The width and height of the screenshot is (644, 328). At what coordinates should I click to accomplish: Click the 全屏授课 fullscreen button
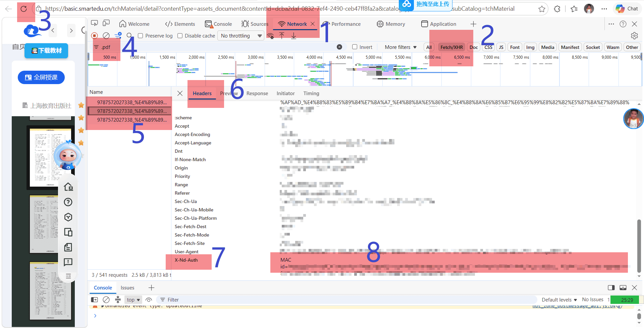[41, 77]
